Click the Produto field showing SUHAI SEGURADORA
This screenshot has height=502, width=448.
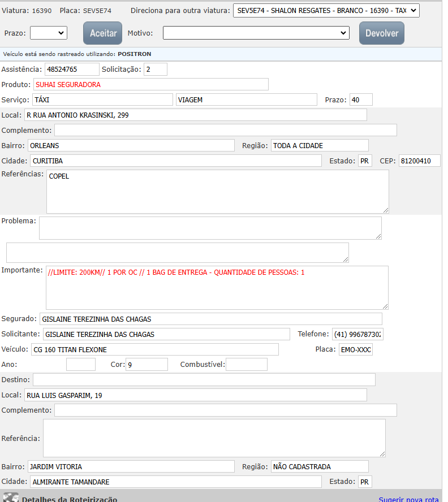point(150,85)
